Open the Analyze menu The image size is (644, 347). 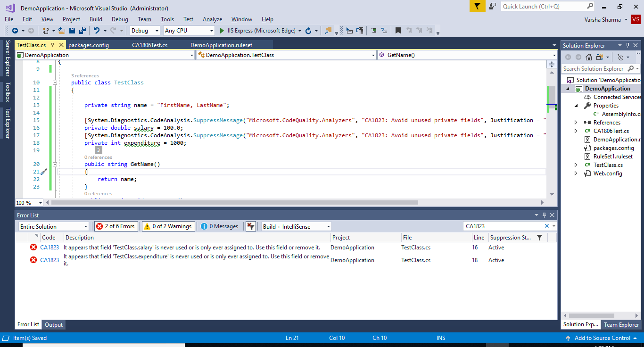coord(212,19)
